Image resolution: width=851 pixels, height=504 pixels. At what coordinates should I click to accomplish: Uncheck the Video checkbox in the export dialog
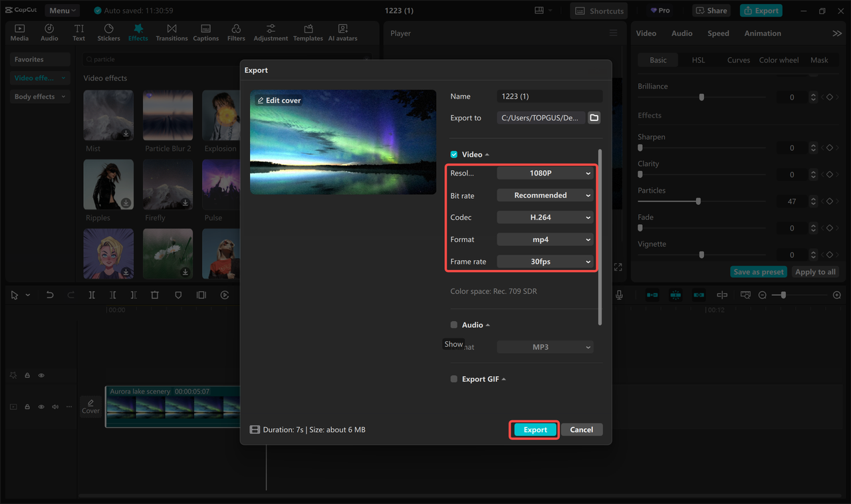[x=453, y=154]
